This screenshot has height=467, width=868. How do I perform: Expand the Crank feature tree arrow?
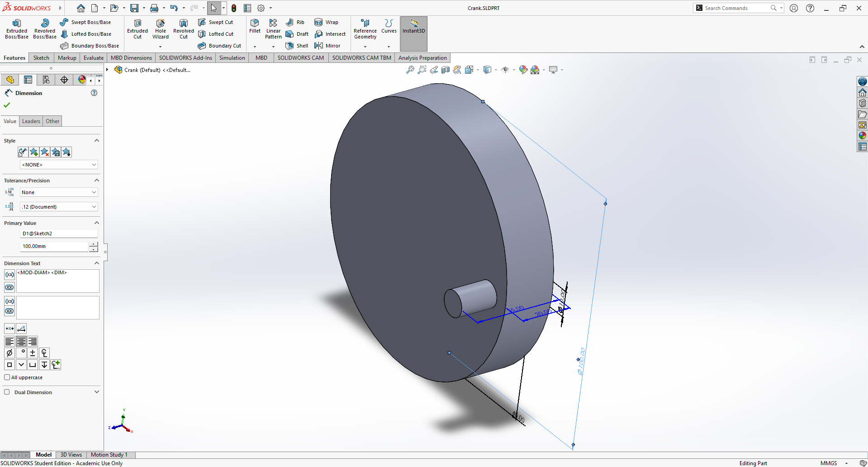107,70
